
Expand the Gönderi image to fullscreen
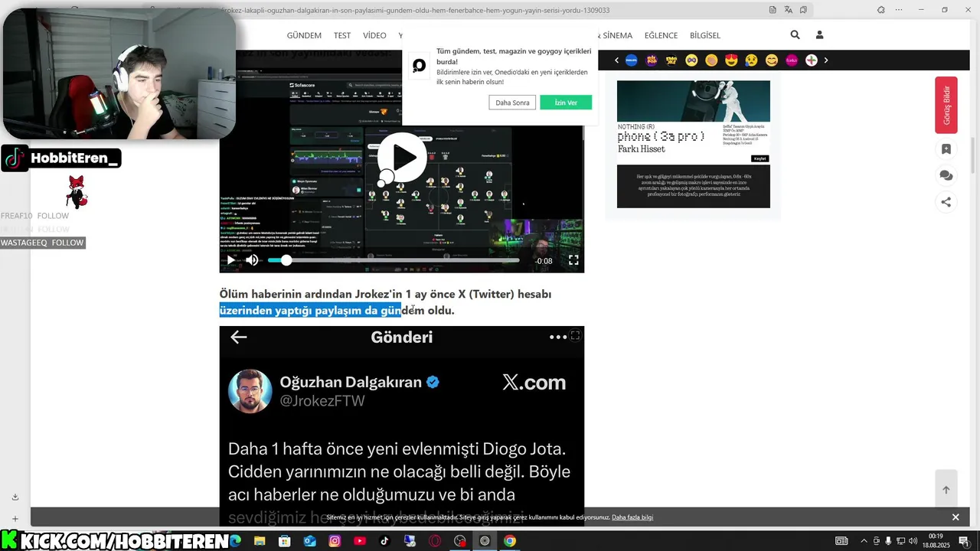(576, 336)
